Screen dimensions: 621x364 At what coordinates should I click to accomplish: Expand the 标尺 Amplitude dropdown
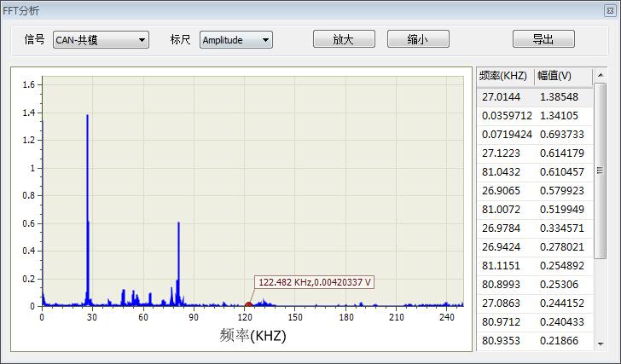point(235,40)
